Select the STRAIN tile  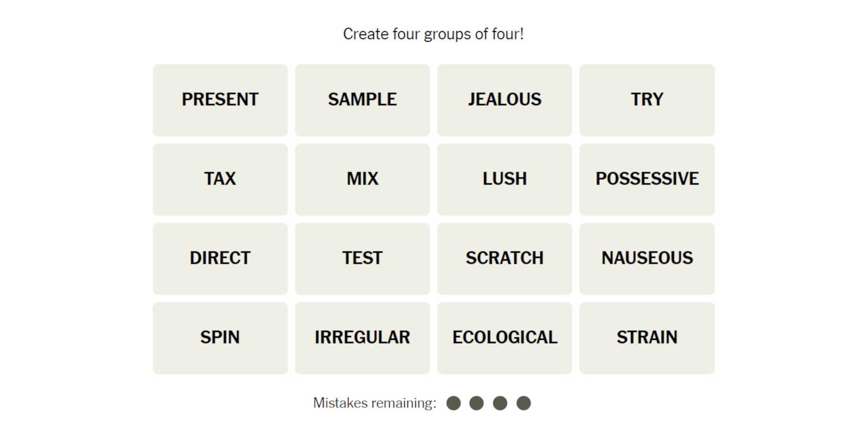point(647,338)
